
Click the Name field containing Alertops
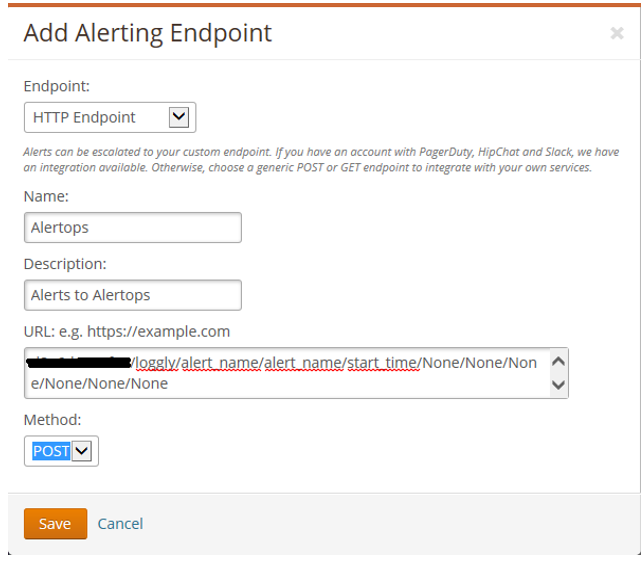click(132, 228)
